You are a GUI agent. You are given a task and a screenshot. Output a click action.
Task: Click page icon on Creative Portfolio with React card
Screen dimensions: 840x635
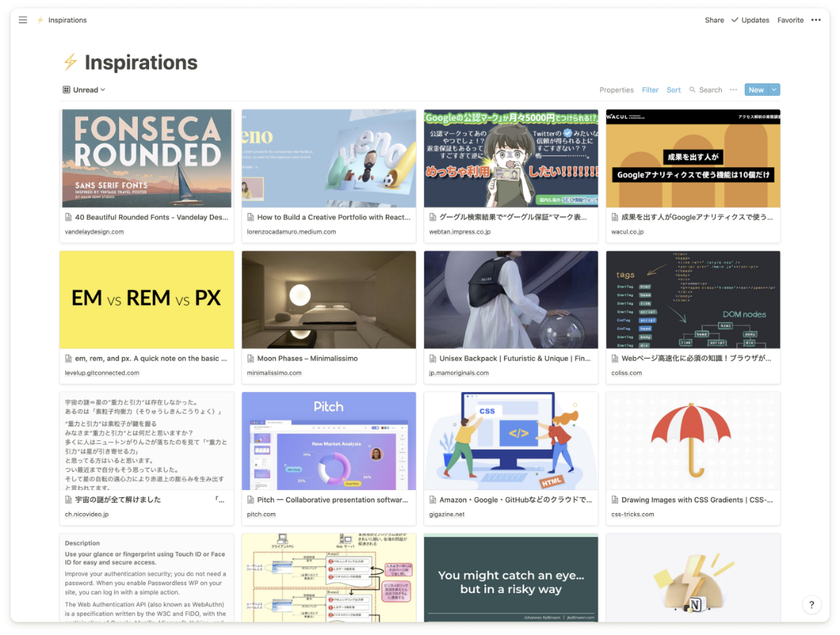point(251,217)
